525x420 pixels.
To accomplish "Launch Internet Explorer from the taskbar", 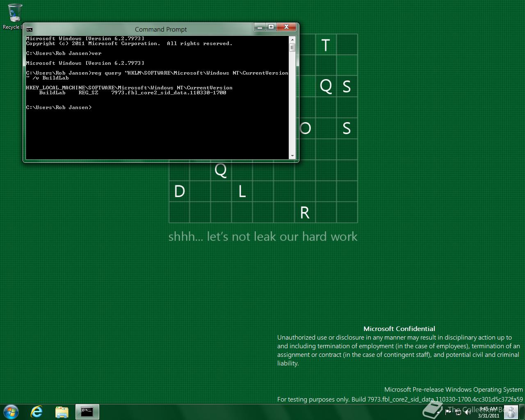I will 37,412.
